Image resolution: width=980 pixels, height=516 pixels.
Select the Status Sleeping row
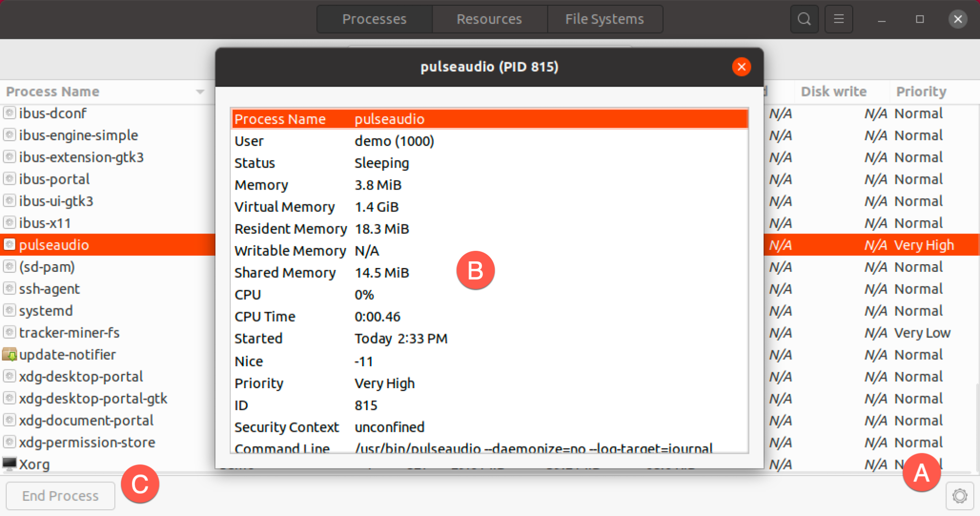tap(490, 163)
